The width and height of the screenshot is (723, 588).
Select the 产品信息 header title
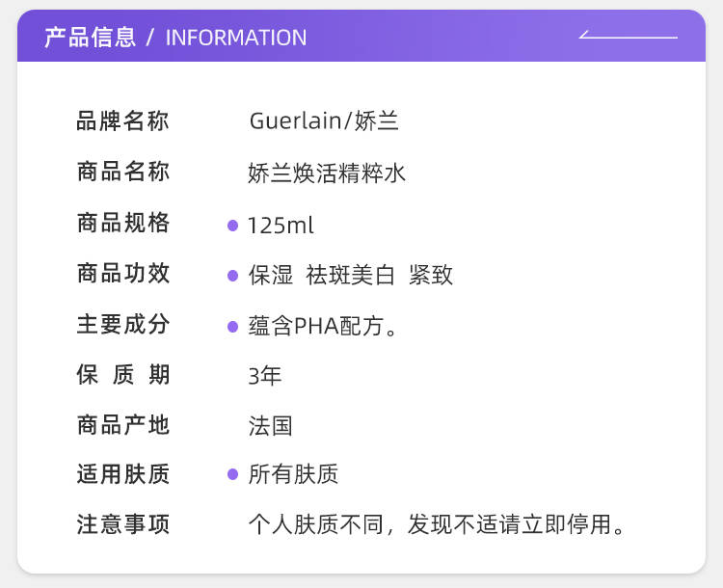pyautogui.click(x=91, y=38)
